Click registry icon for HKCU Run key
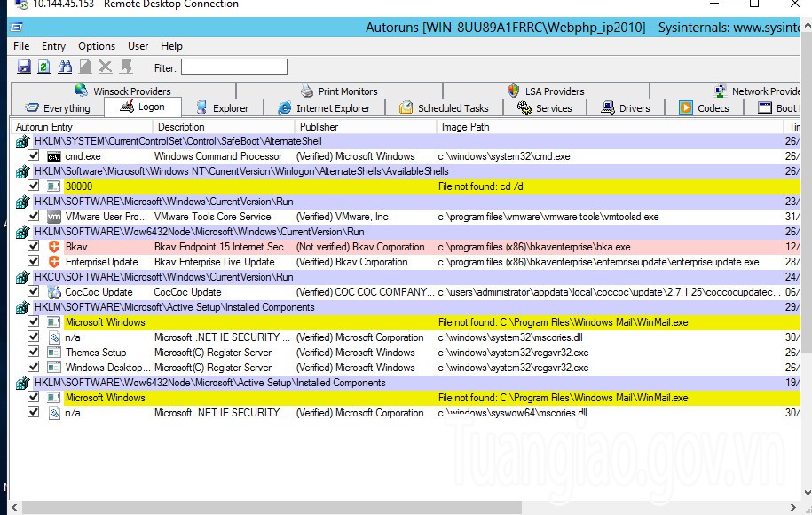 pos(22,277)
